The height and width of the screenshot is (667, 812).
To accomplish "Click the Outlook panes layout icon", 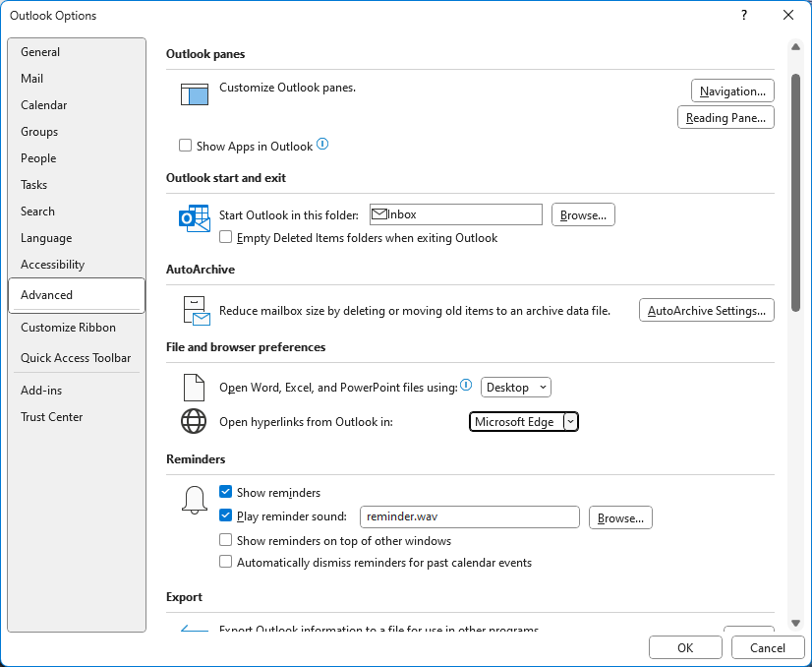I will pos(195,94).
